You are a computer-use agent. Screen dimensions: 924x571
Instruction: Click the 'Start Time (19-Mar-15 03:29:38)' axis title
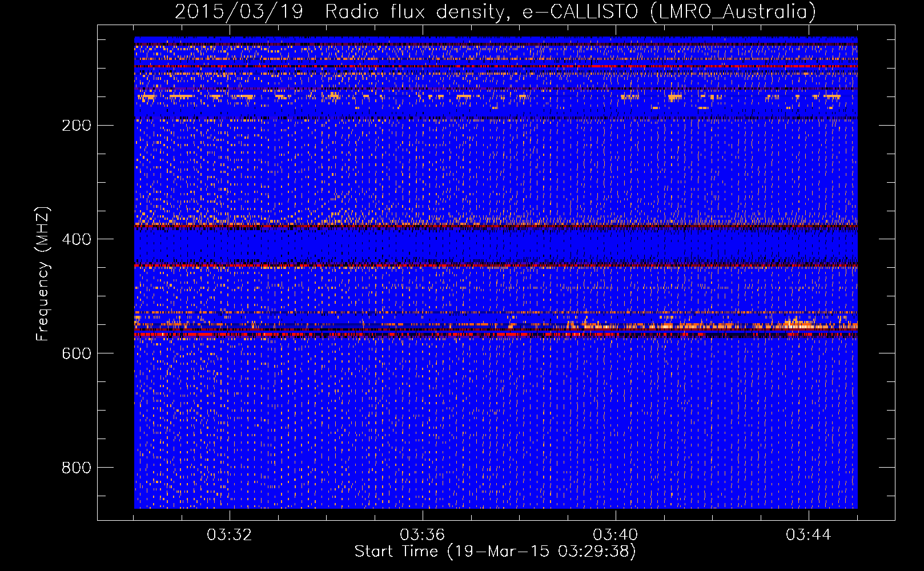(x=495, y=552)
